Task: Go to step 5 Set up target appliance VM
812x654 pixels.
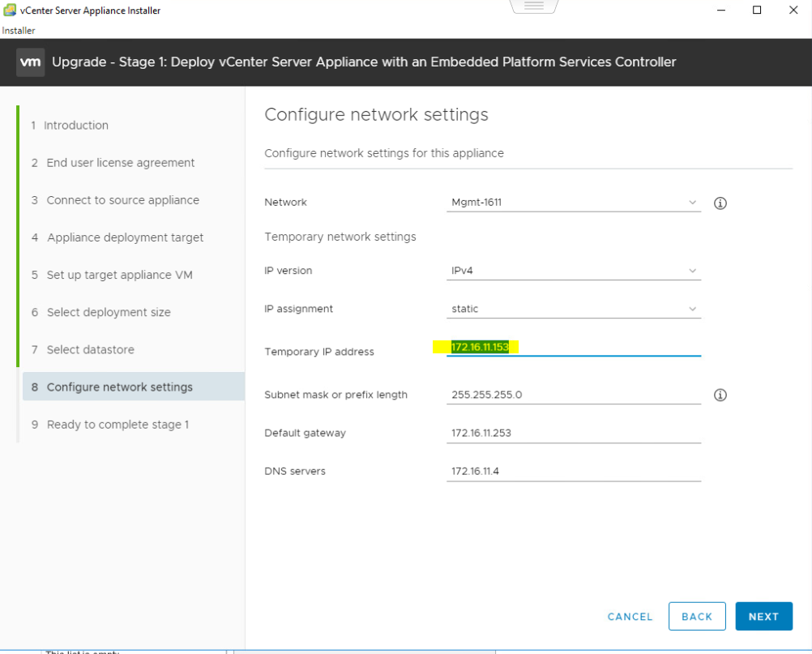Action: (x=111, y=275)
